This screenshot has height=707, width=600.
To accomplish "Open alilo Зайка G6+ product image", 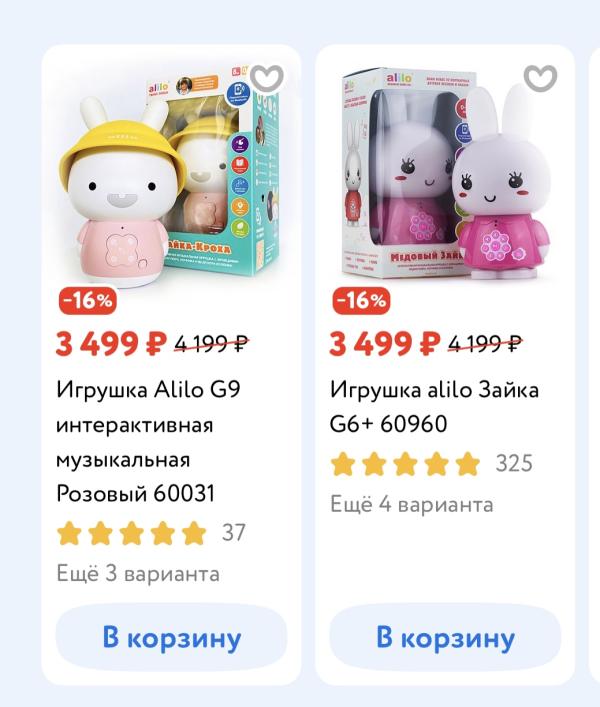I will [445, 176].
